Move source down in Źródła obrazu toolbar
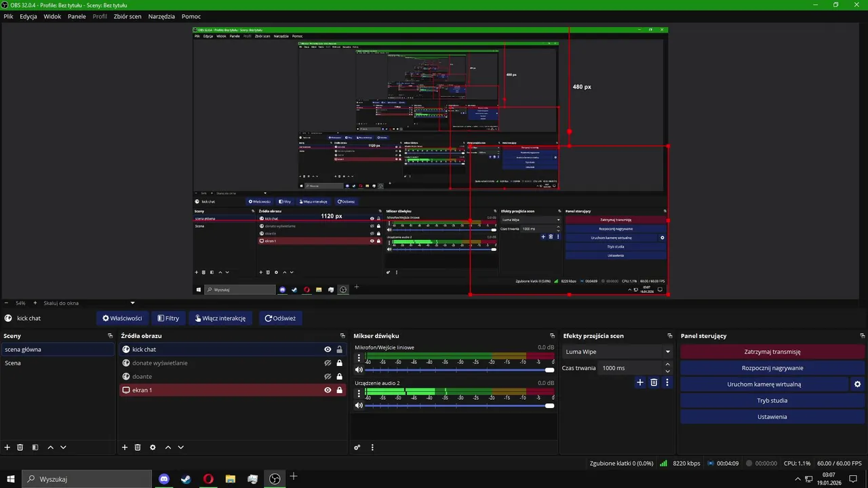The width and height of the screenshot is (868, 488). [x=180, y=447]
